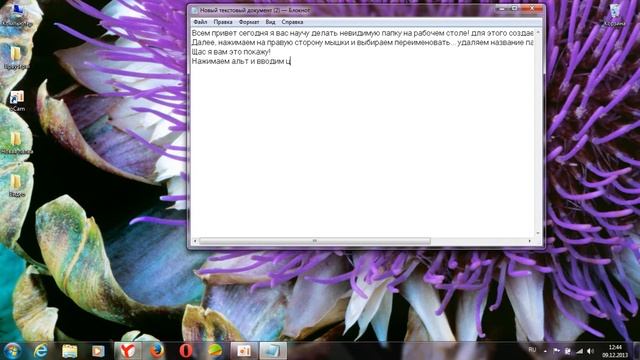Open the Файл menu in Notepad
The width and height of the screenshot is (640, 360).
point(200,22)
